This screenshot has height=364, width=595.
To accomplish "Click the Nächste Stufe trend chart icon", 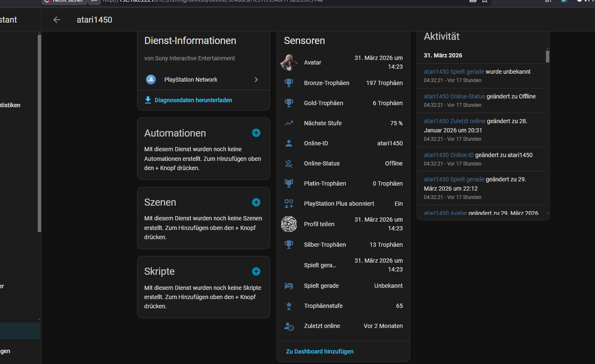I will [289, 123].
